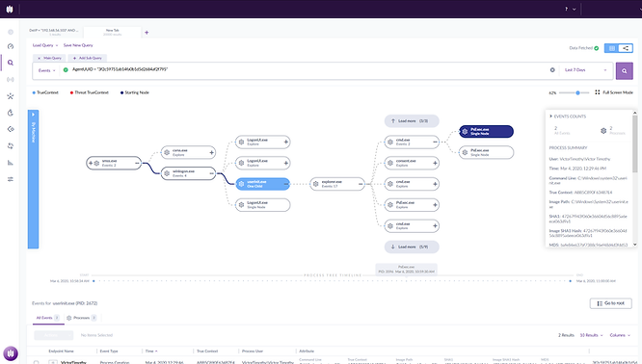
Task: Open the Last 7 Days time range dropdown
Action: tap(585, 70)
